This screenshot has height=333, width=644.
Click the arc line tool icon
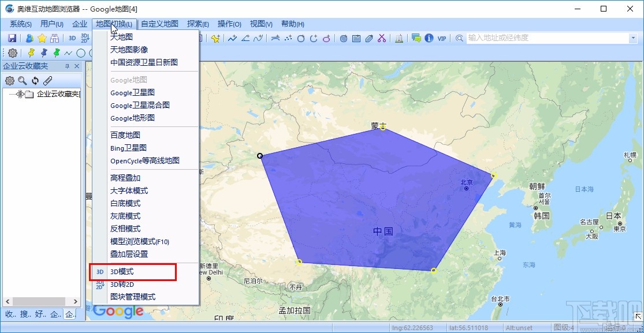point(276,38)
